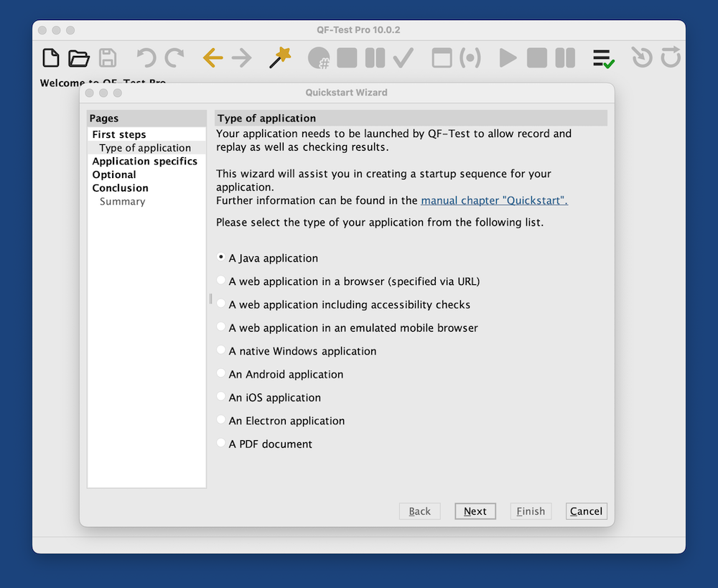This screenshot has height=588, width=718.
Task: Pick the 'An Android application' radio button
Action: point(221,374)
